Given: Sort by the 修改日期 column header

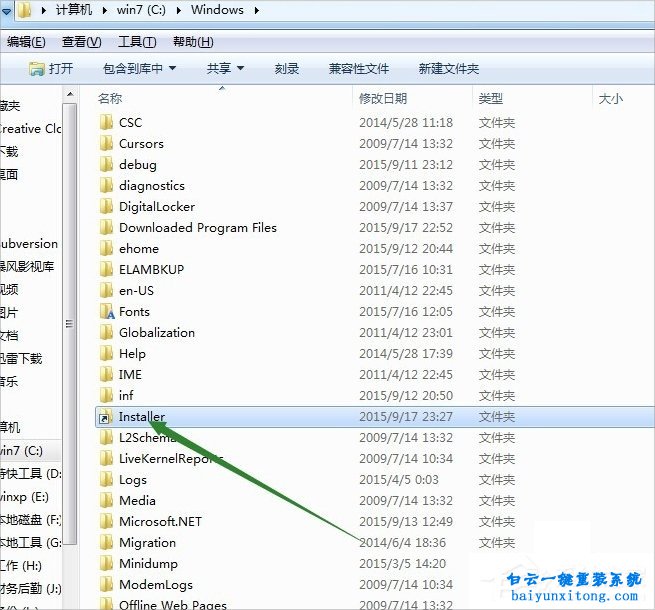Looking at the screenshot, I should click(383, 99).
